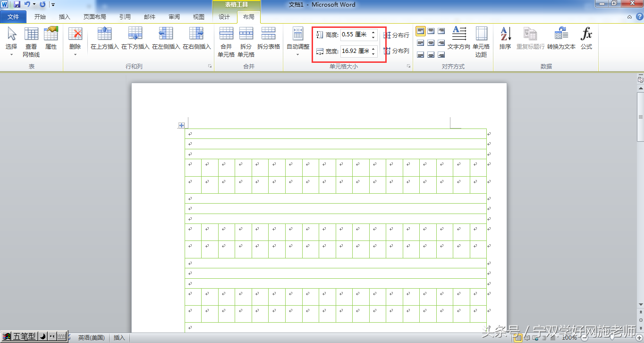
Task: Click 分布行 (Distribute Rows)
Action: click(397, 35)
